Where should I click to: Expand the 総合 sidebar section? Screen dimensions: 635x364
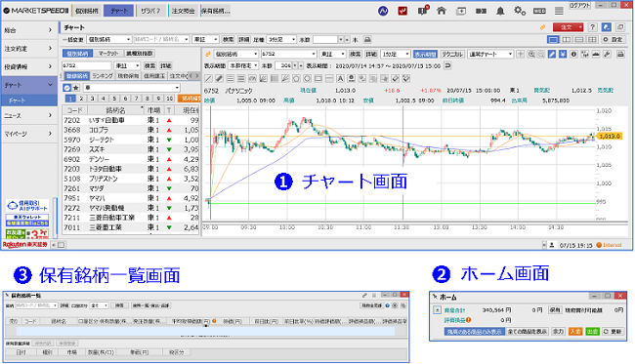click(28, 30)
